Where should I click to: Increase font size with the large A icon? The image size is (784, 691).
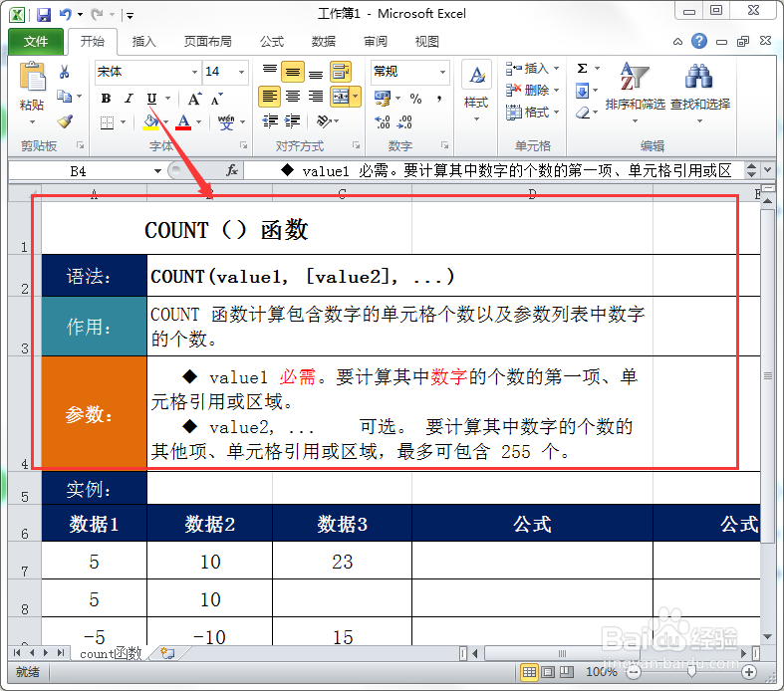(194, 99)
